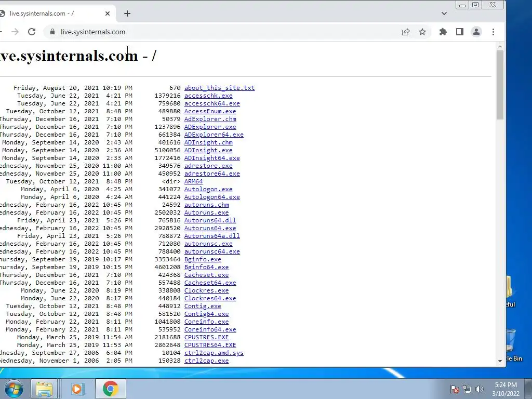
Task: Click the &lt;dir&gt; label in ARM64 row
Action: tap(171, 181)
